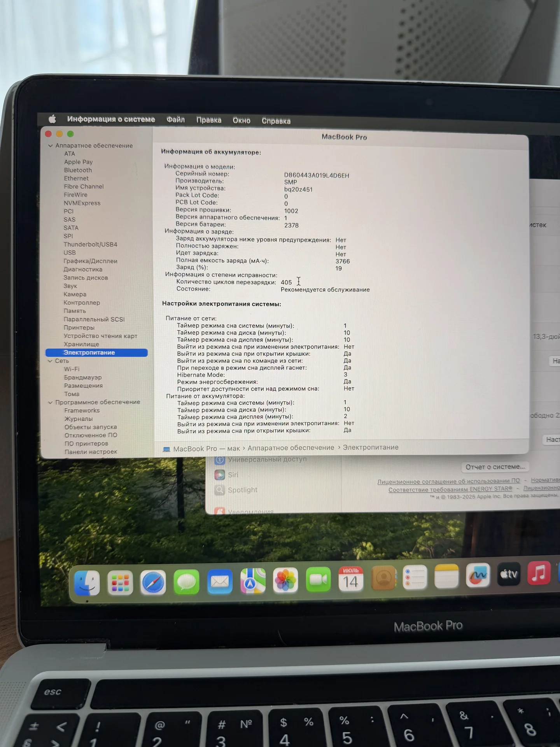Collapse Программное обеспечение tree section
The width and height of the screenshot is (560, 747).
click(50, 402)
